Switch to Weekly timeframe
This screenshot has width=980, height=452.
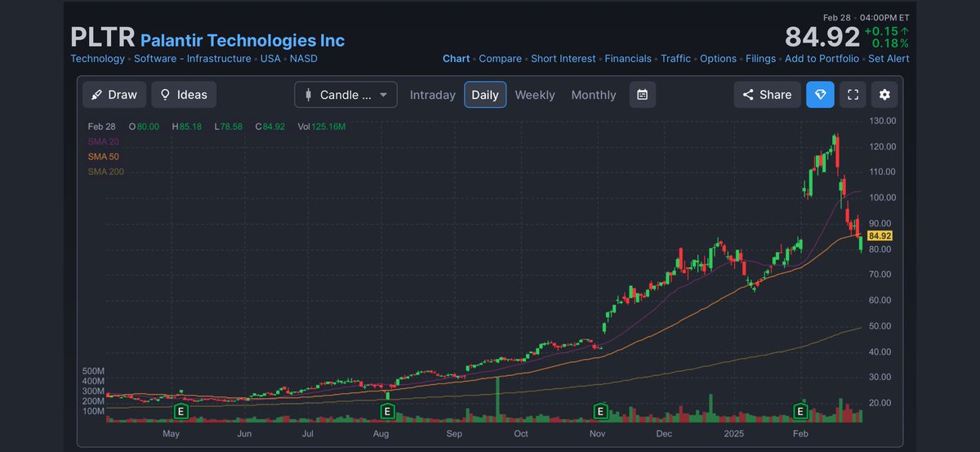tap(535, 95)
